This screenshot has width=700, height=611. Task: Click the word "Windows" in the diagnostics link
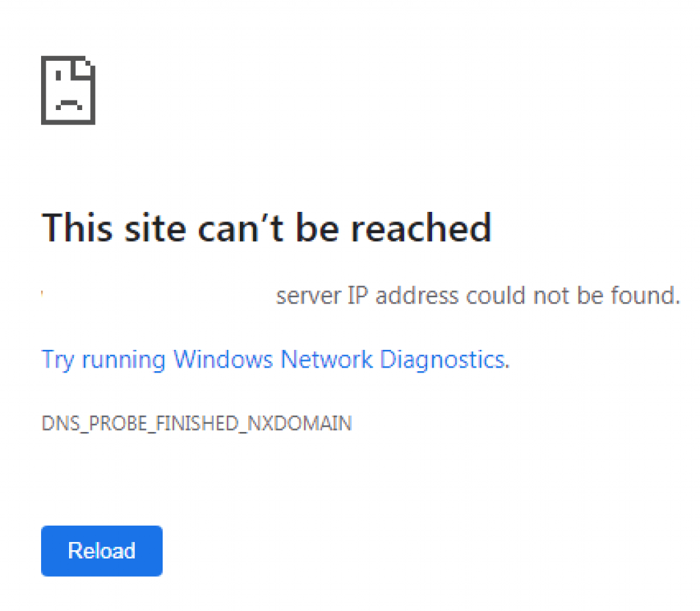224,359
